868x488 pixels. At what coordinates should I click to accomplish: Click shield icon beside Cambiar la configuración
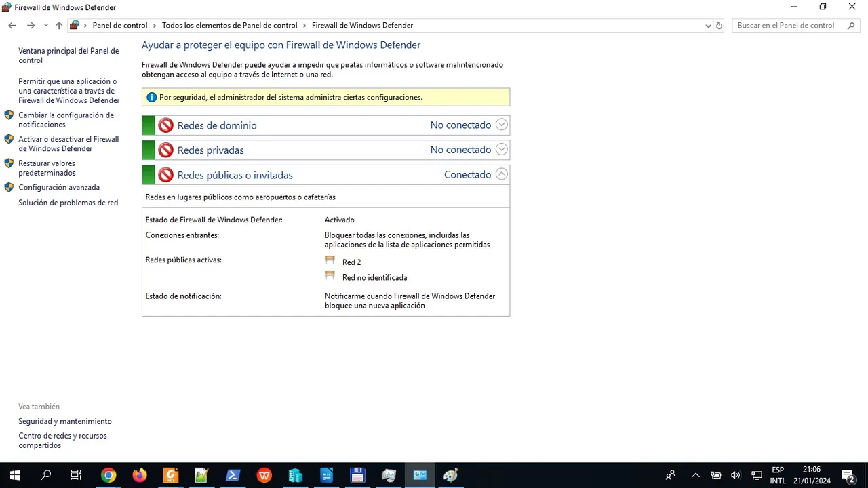(x=9, y=115)
